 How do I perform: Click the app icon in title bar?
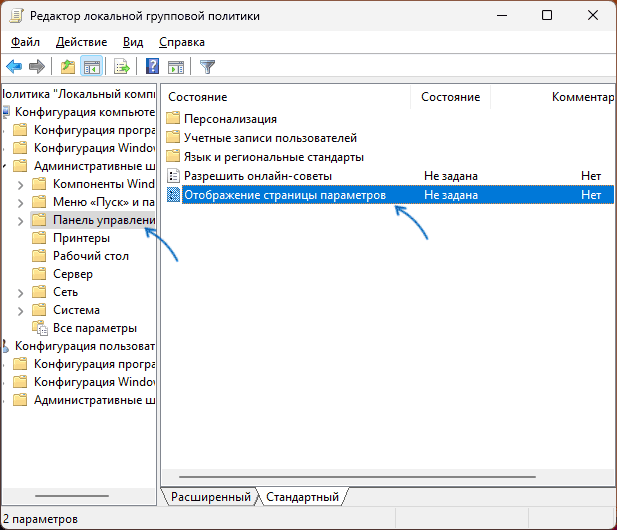17,16
